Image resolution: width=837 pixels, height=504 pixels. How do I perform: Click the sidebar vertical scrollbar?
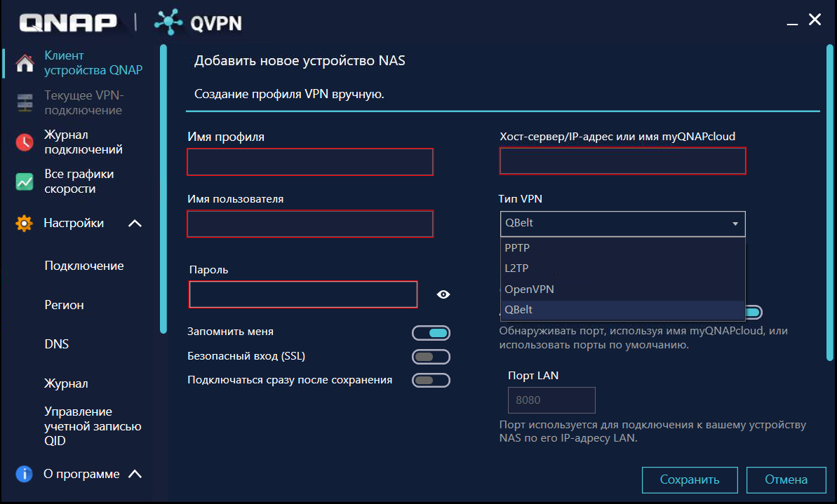click(x=163, y=189)
